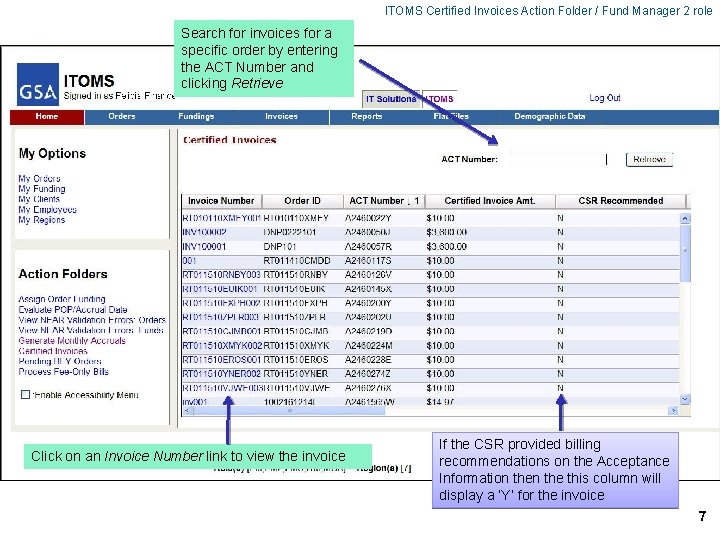Click the ACT Number input field
The width and height of the screenshot is (720, 540).
coord(557,159)
